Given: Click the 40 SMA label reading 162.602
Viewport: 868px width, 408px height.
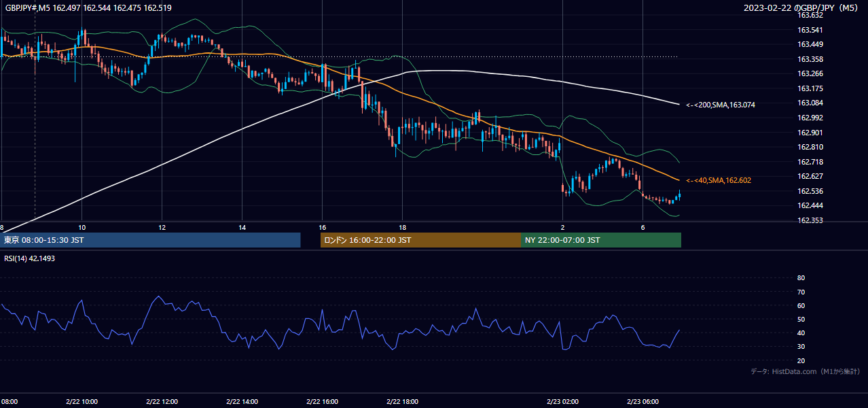Looking at the screenshot, I should click(718, 180).
